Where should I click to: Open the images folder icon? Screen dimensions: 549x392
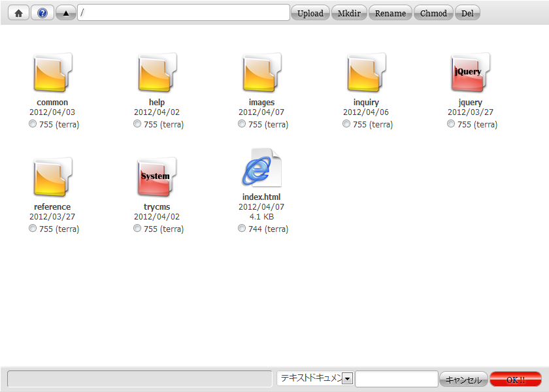coord(261,73)
